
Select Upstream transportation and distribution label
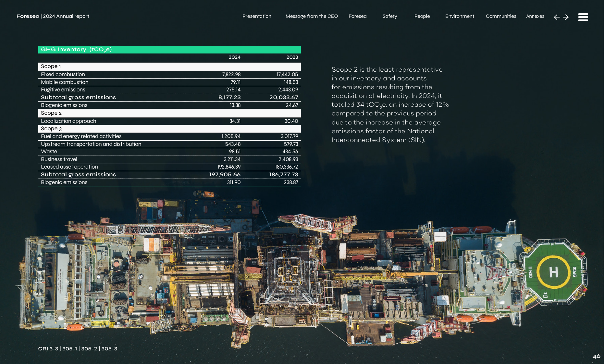tap(91, 144)
